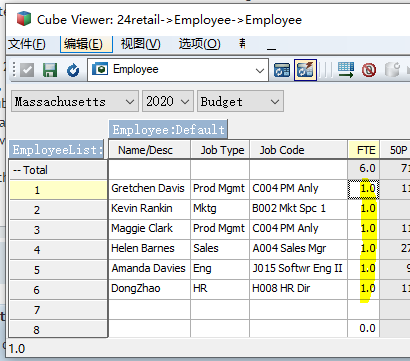Click the FTE total cell showing 6.0
The height and width of the screenshot is (361, 410).
364,169
